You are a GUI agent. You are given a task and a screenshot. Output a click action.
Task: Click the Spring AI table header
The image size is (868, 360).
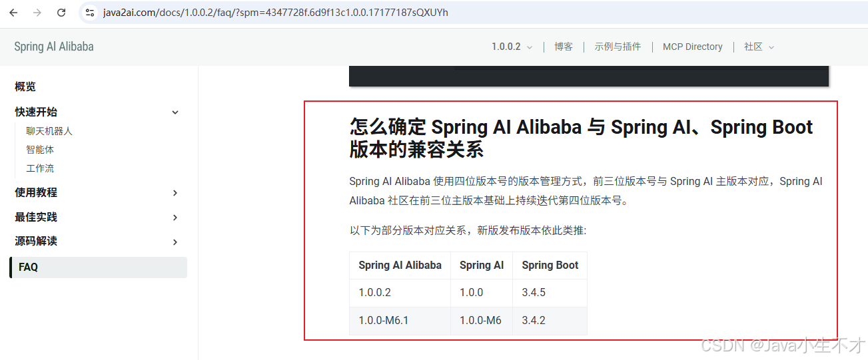482,265
